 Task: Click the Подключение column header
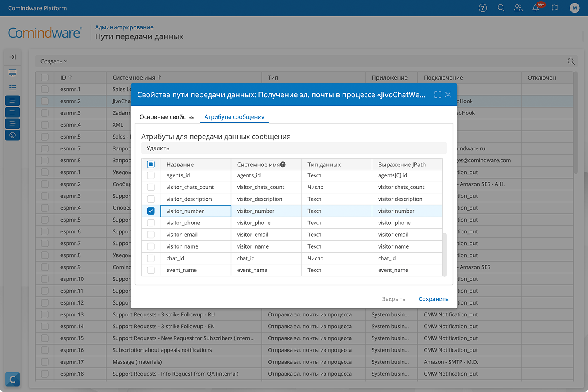469,78
